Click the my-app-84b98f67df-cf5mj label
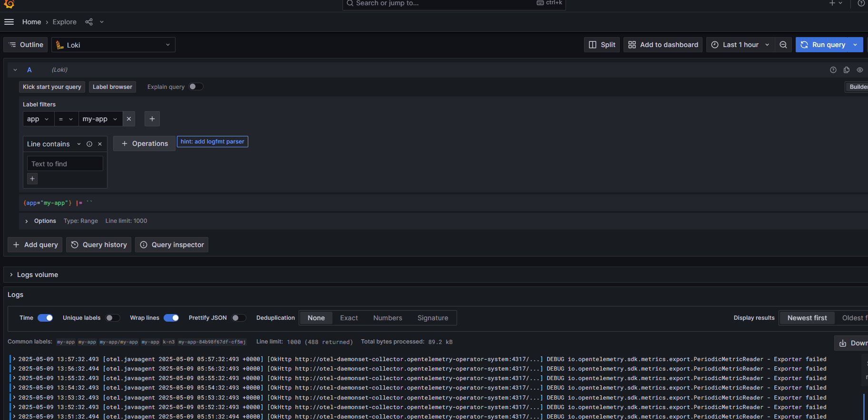Image resolution: width=868 pixels, height=420 pixels. click(x=212, y=342)
